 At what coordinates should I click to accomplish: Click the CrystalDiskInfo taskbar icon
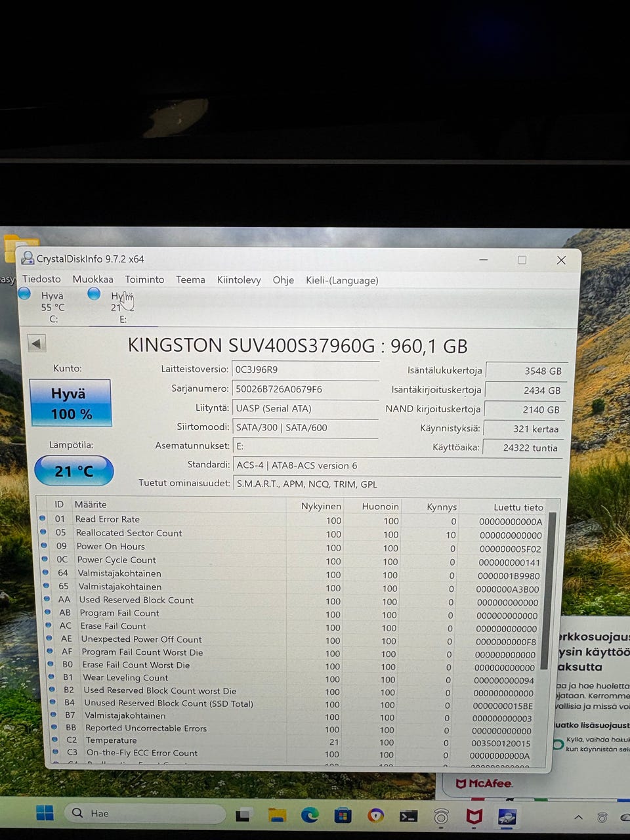click(507, 817)
